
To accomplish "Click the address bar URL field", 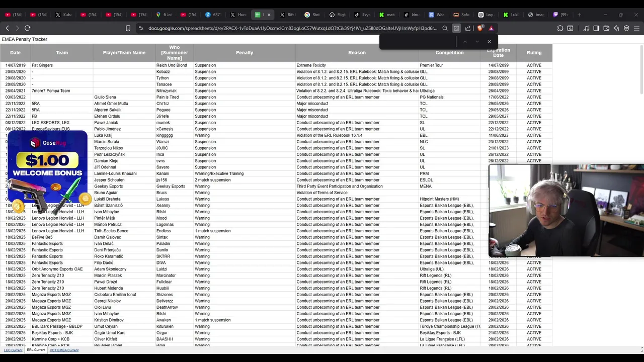I will click(293, 28).
